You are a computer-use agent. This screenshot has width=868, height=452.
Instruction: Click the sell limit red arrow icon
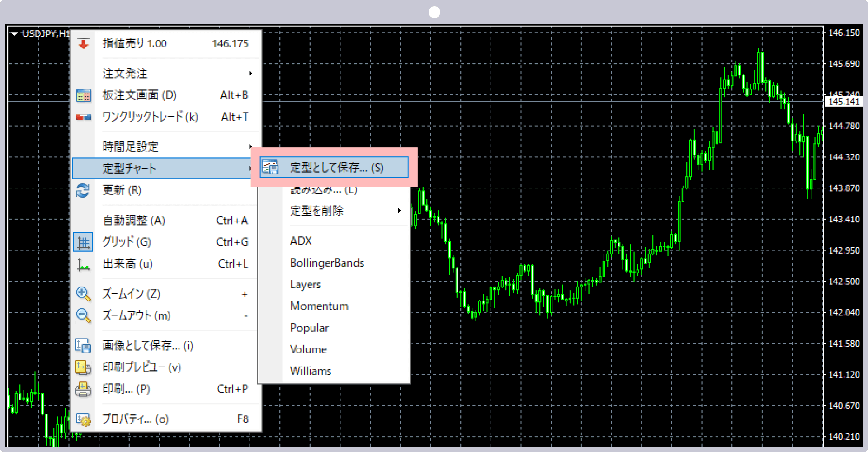tap(83, 43)
